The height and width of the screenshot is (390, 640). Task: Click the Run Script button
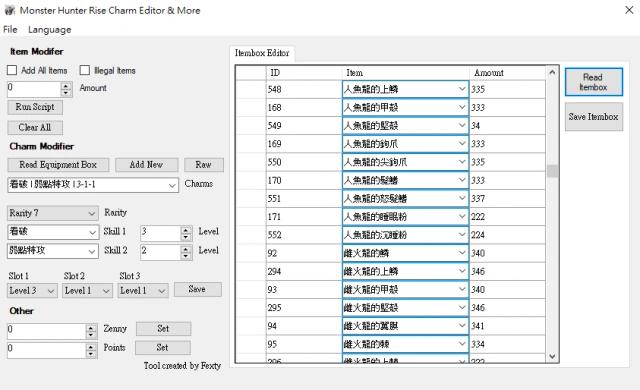[35, 107]
